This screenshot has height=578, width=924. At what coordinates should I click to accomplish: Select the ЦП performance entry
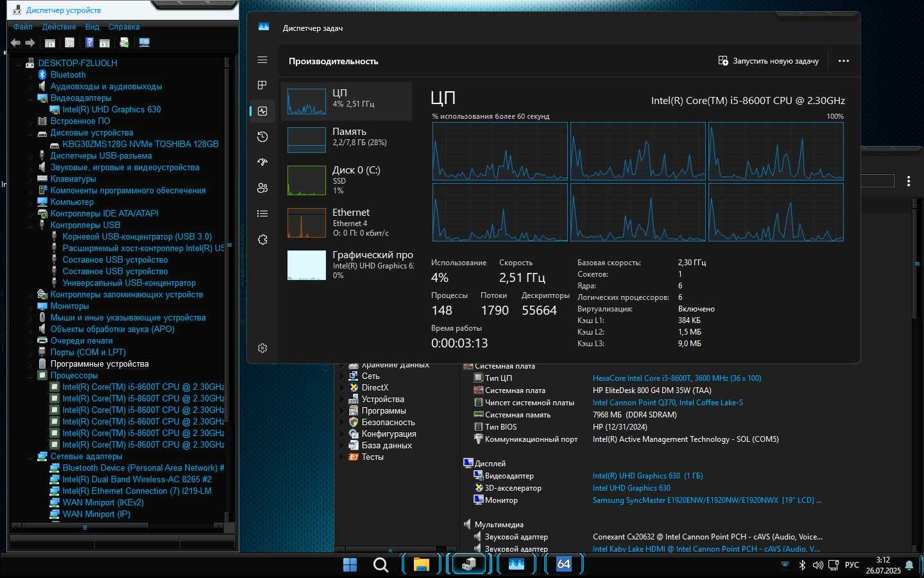(x=346, y=101)
